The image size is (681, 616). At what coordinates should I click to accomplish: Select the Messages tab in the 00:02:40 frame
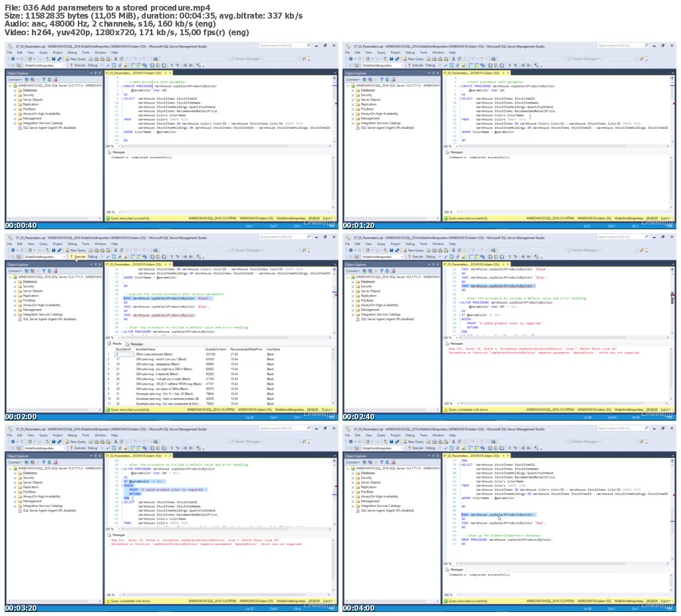pyautogui.click(x=455, y=344)
